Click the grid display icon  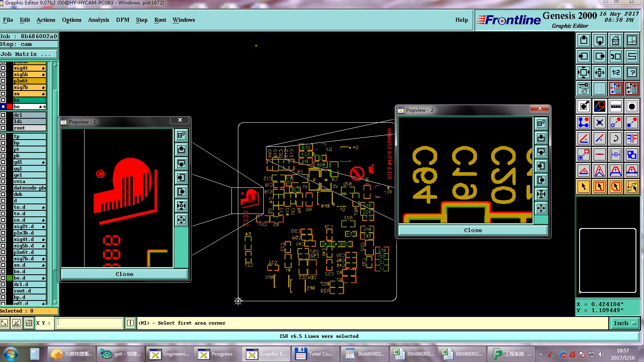pyautogui.click(x=599, y=88)
